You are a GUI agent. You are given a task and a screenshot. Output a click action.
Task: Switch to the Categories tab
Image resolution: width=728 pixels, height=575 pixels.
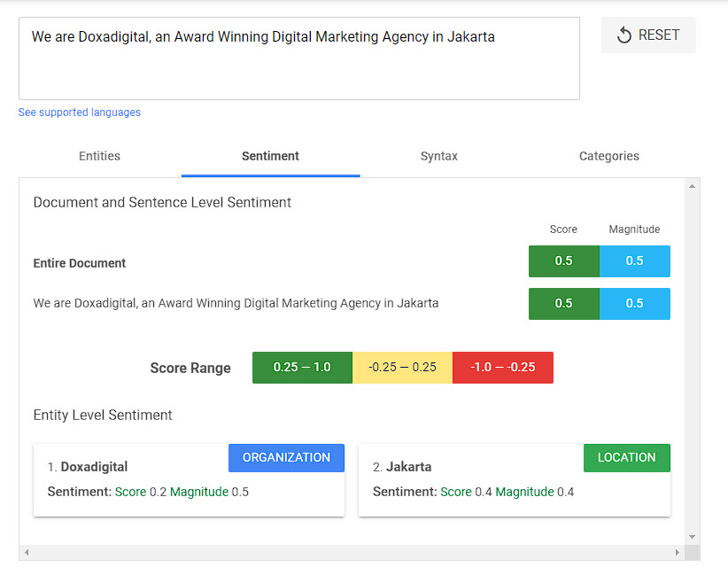608,156
